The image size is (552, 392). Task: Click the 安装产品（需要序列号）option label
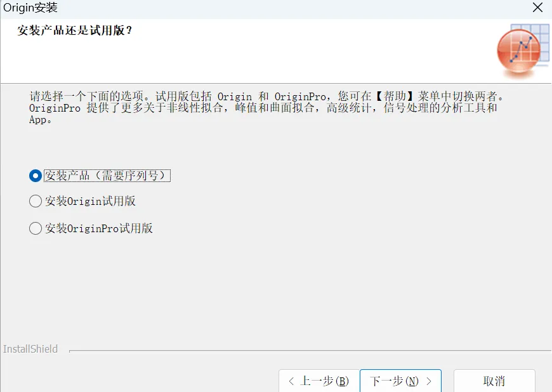[107, 176]
